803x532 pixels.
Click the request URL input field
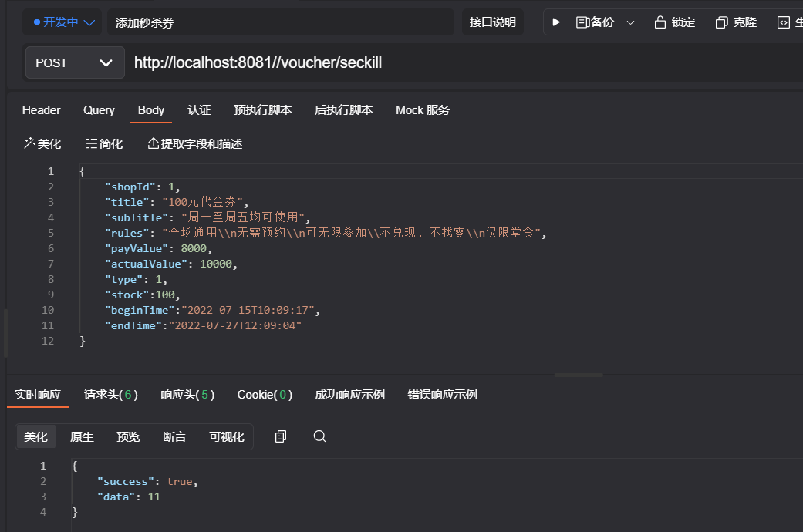pos(463,62)
